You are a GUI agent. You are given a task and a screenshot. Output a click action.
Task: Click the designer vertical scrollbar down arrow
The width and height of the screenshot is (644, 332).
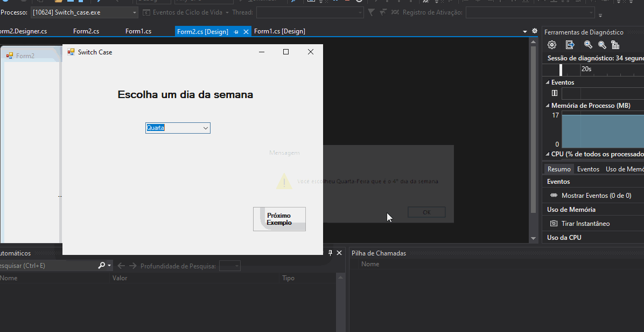(533, 238)
